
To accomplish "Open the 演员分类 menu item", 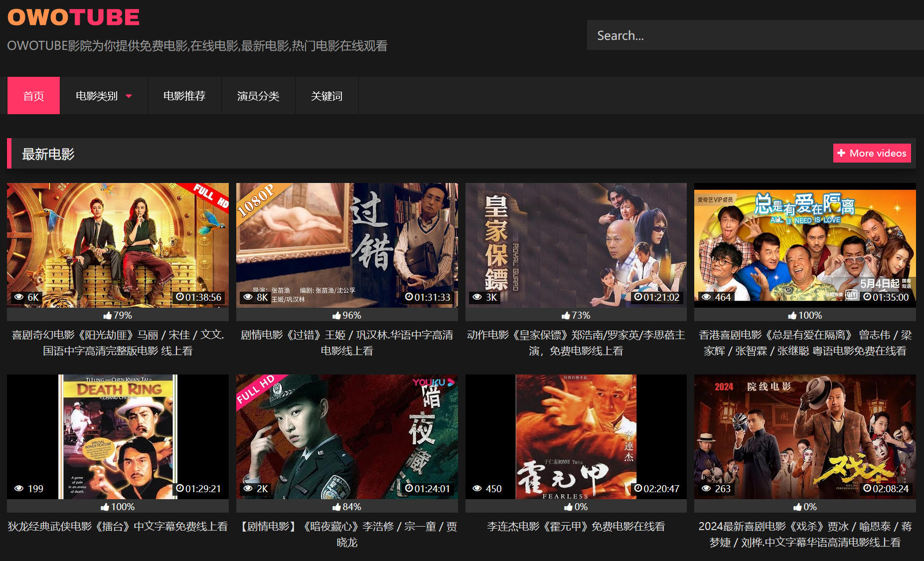I will click(258, 96).
